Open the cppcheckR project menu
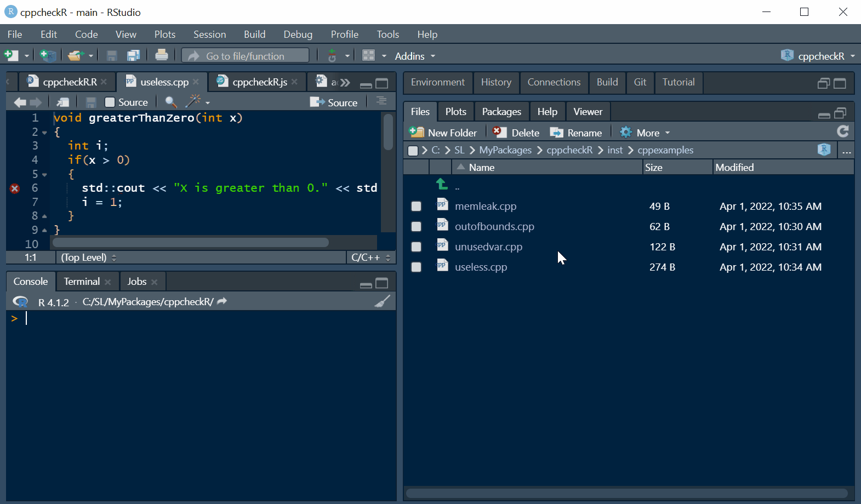The image size is (861, 504). 818,56
